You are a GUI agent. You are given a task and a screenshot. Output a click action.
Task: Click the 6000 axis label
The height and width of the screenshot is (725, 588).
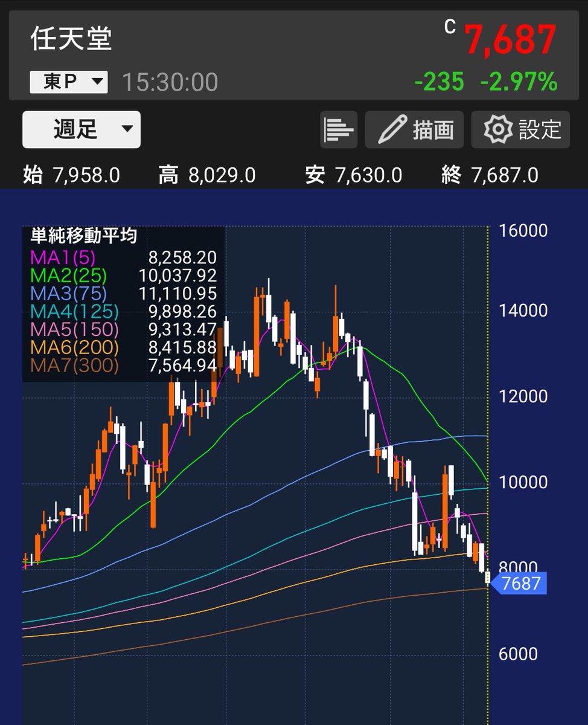517,654
